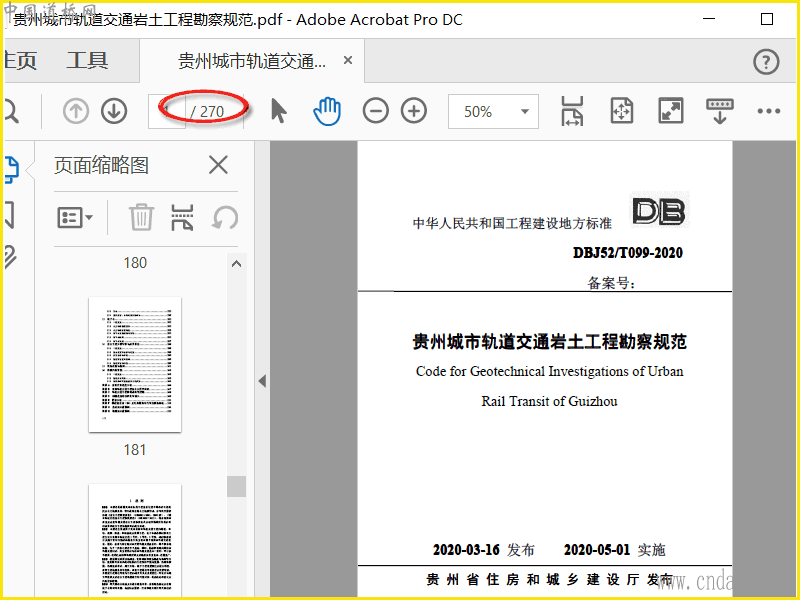Click '中华人民共和国工程建设地方标准' heading
The width and height of the screenshot is (800, 600).
(512, 223)
